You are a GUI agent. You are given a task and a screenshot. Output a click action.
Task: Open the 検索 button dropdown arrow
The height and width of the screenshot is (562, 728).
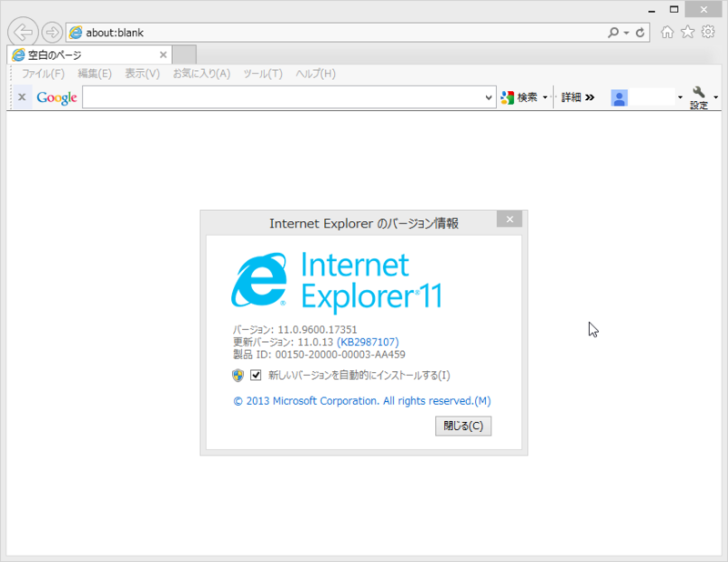tap(545, 97)
